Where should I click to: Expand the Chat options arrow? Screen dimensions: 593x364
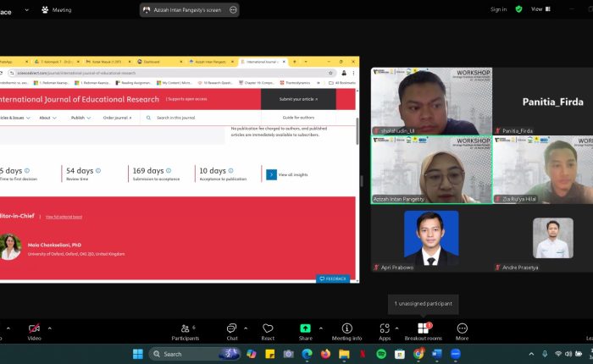click(246, 328)
